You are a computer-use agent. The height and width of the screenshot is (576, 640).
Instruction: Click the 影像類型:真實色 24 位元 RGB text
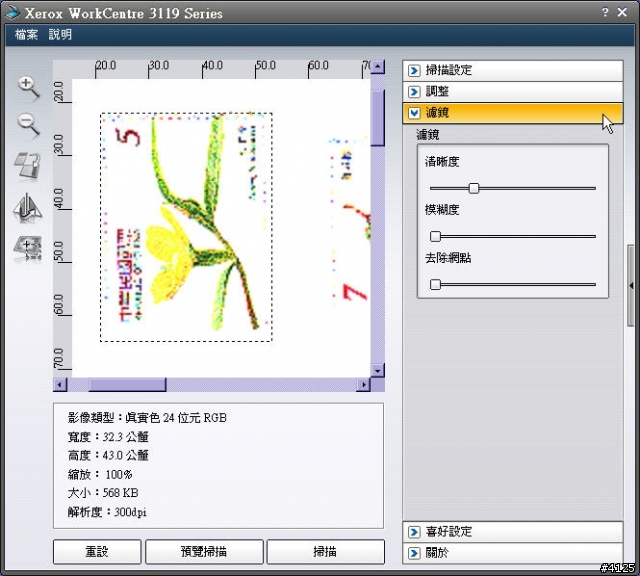[147, 418]
